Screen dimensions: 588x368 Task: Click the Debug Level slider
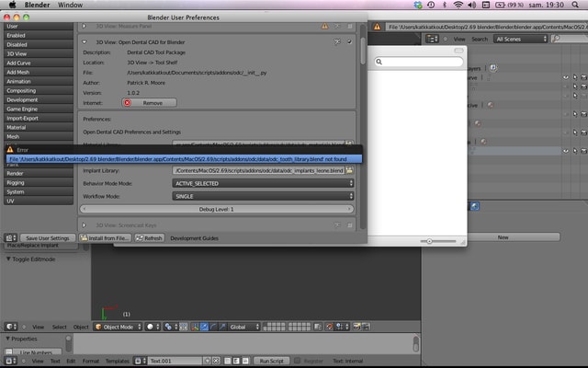[x=217, y=209]
